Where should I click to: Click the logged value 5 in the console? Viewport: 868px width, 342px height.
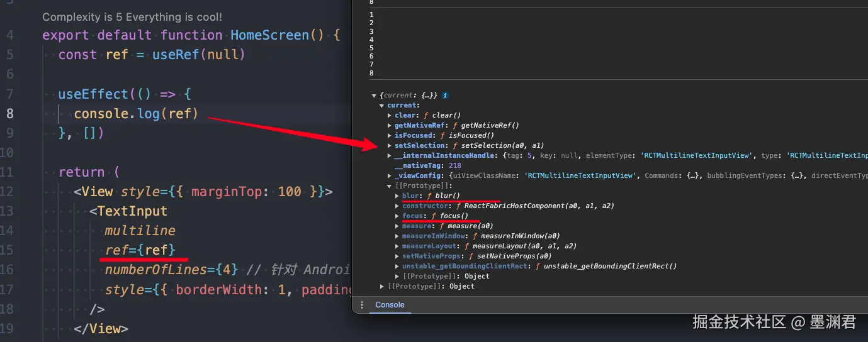(x=372, y=48)
